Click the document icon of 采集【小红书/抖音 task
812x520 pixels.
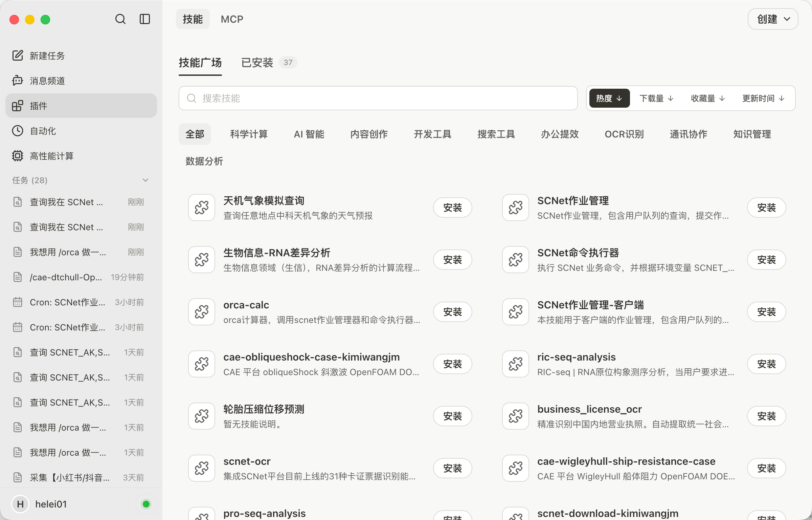pos(18,477)
